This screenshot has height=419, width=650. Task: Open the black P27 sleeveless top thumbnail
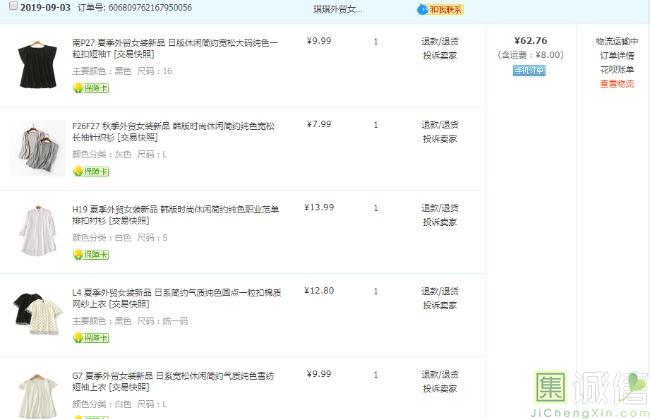pos(38,64)
